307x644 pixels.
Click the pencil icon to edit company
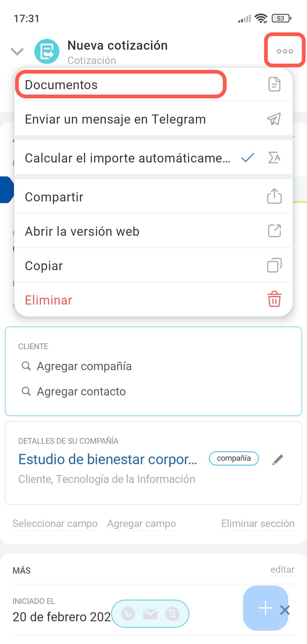click(278, 459)
